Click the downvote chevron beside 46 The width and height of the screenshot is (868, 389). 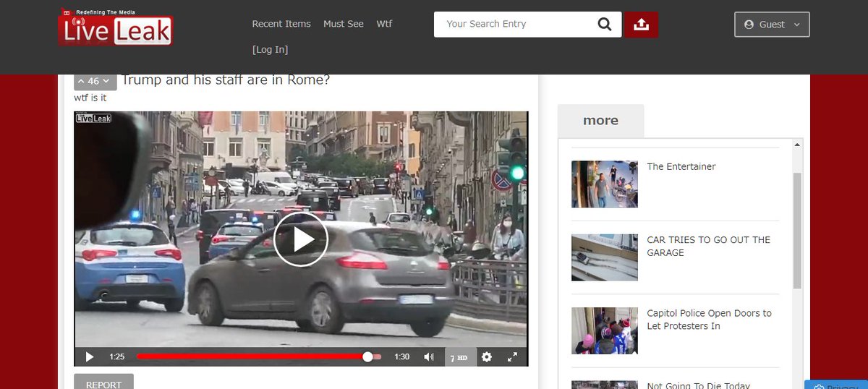[106, 81]
